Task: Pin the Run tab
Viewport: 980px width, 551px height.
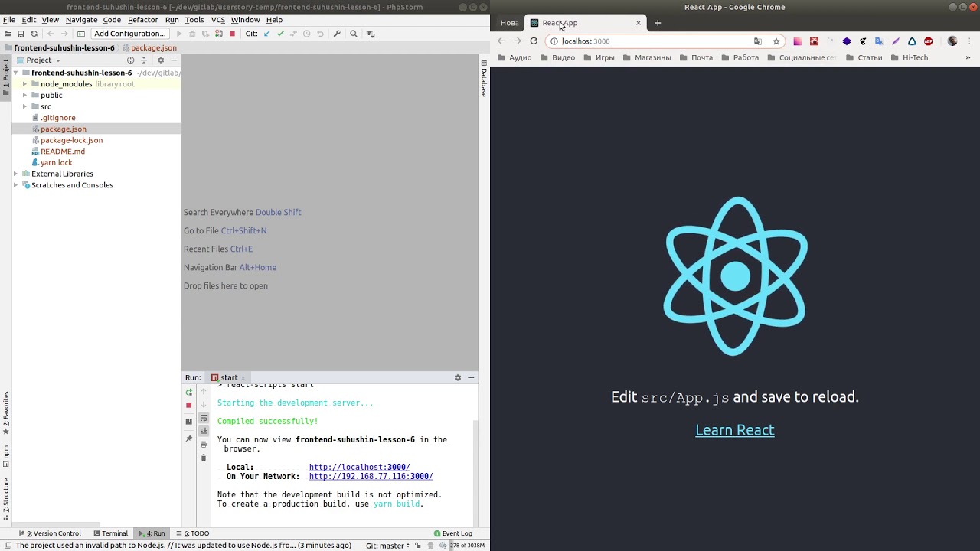Action: [189, 439]
